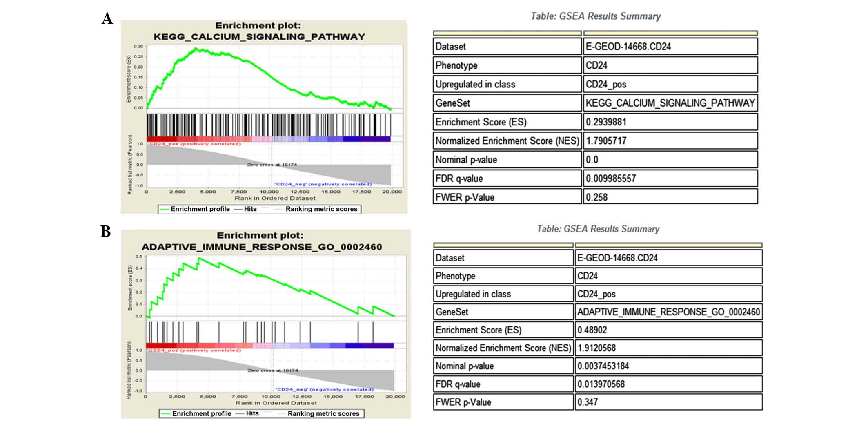
Task: Select the top GSEA Results Summary table heading
Action: tap(595, 16)
